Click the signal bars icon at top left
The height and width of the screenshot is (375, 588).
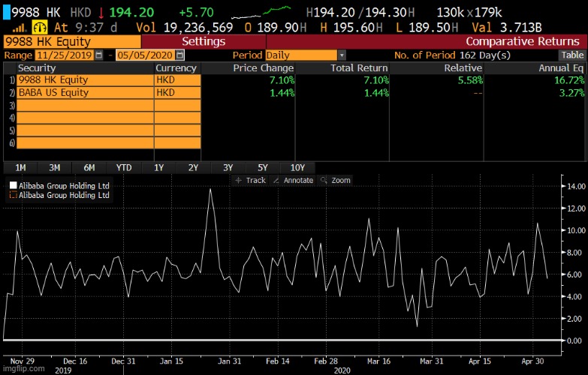(17, 27)
